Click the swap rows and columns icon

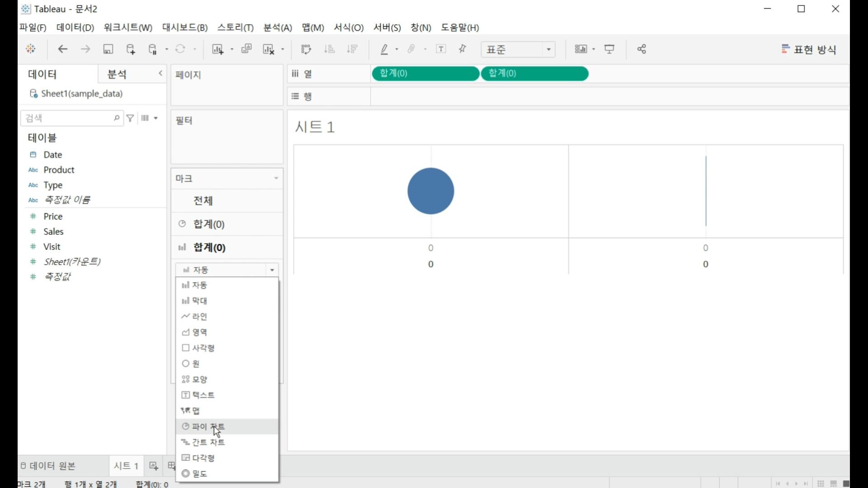[x=306, y=49]
